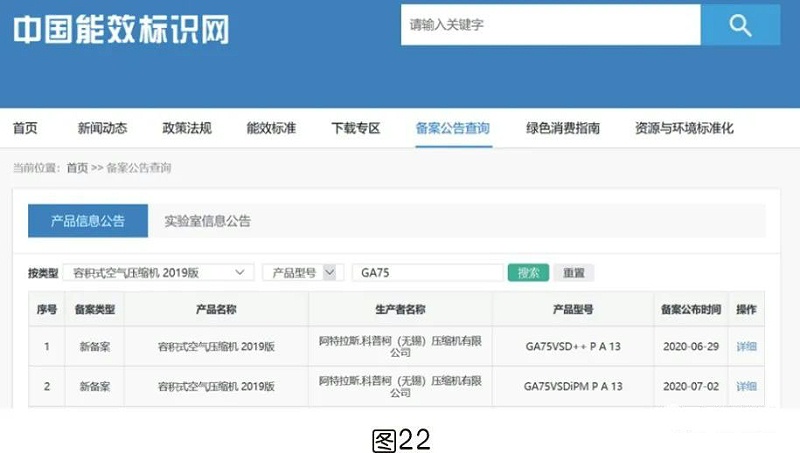Click the date 2020-07-02 cell
800x453 pixels.
click(x=691, y=386)
